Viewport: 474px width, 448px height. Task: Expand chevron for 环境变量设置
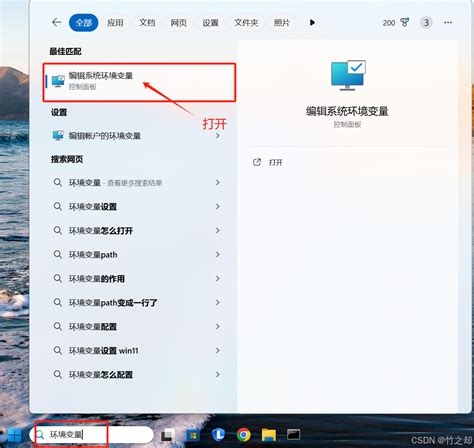pyautogui.click(x=218, y=206)
